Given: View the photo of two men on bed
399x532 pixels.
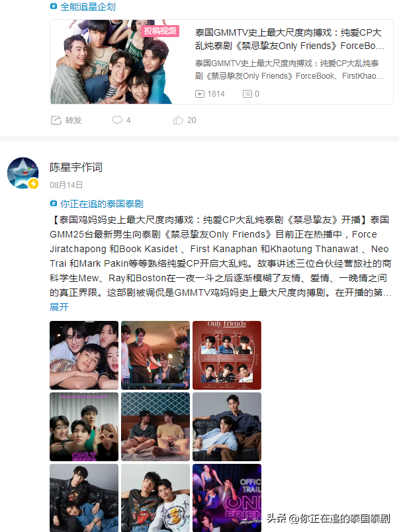Looking at the screenshot, I should point(155,427).
